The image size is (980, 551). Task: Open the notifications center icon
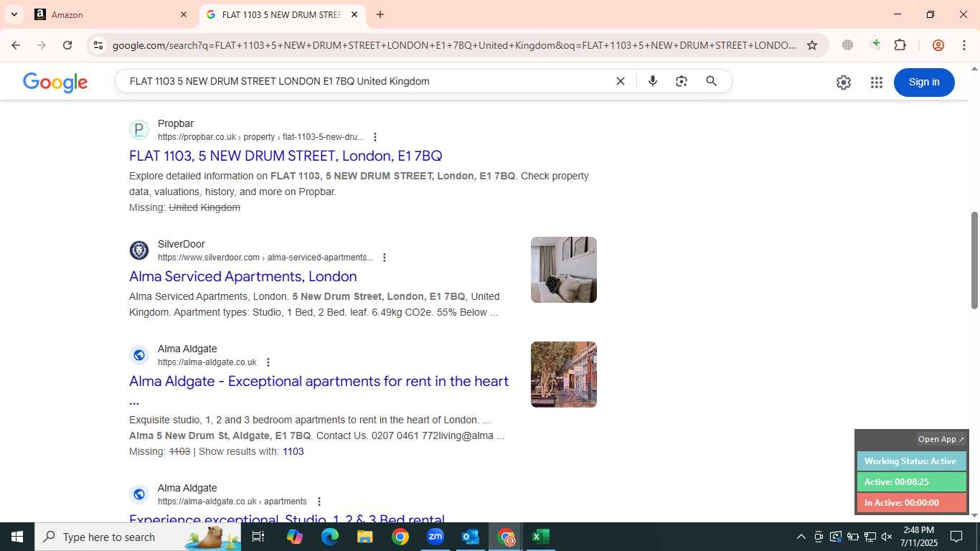pyautogui.click(x=956, y=537)
